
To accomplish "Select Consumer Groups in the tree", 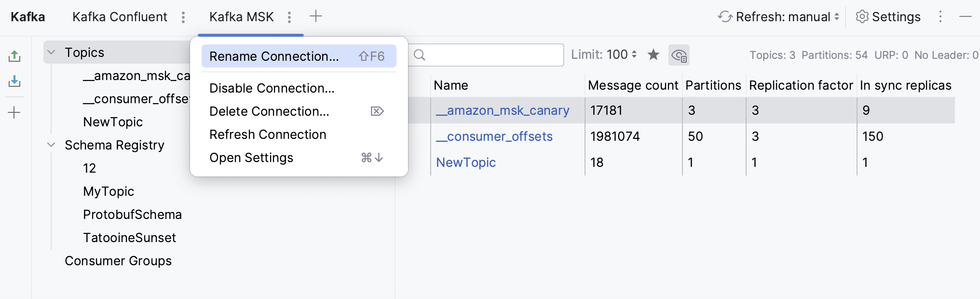I will click(x=118, y=261).
